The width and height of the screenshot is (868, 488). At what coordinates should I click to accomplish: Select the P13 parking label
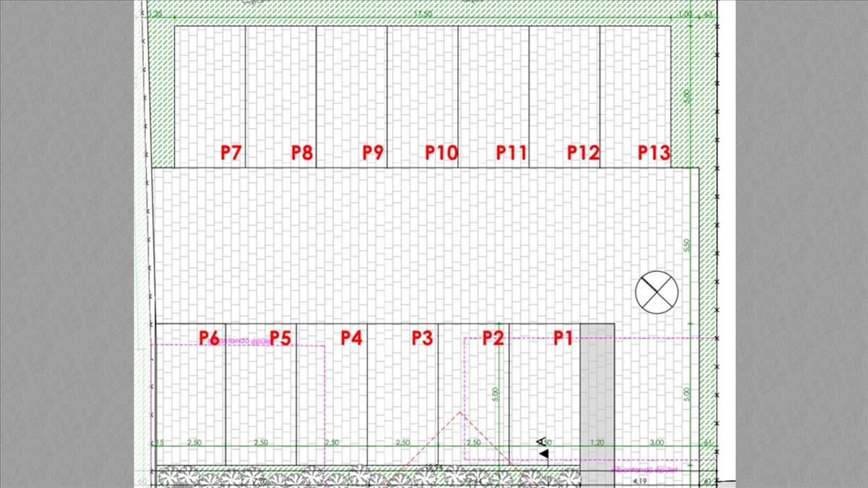654,153
